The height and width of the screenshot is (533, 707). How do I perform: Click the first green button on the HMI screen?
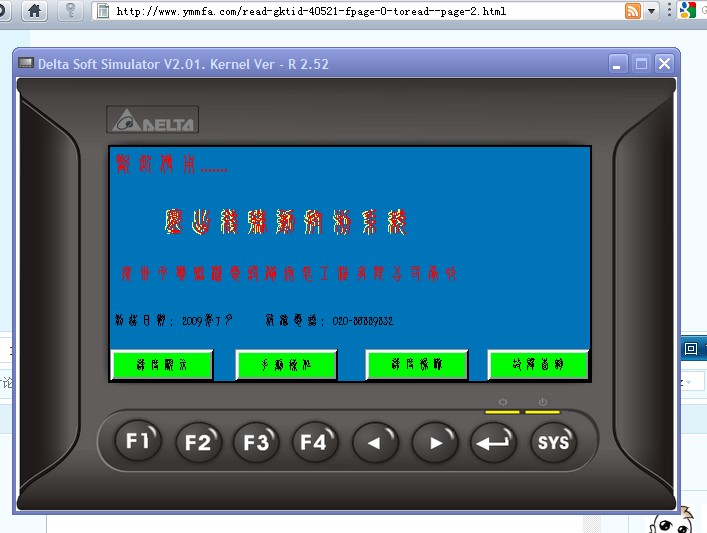[x=161, y=365]
